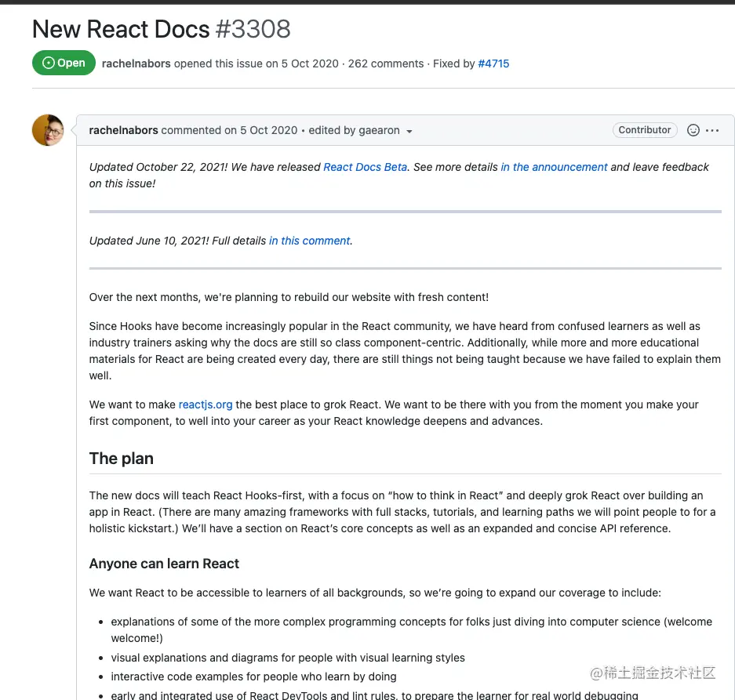Click the 'New React Docs #3308' title
Viewport: 735px width, 700px height.
click(162, 29)
